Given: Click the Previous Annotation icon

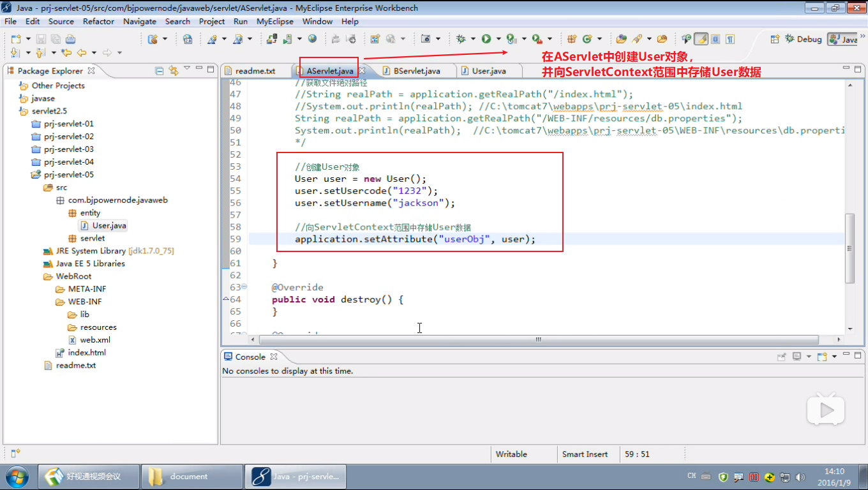Looking at the screenshot, I should (x=41, y=53).
